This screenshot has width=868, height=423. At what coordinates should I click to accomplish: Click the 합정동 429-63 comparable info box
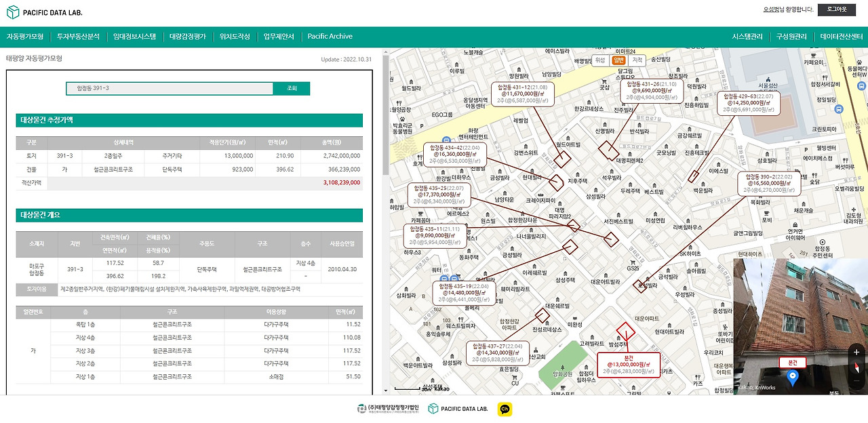tap(750, 103)
